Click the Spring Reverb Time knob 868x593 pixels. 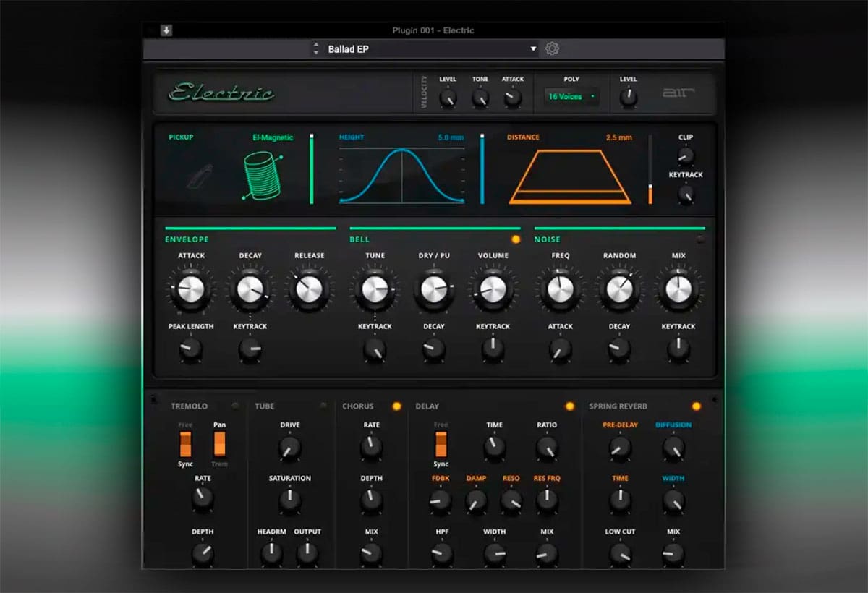point(620,501)
